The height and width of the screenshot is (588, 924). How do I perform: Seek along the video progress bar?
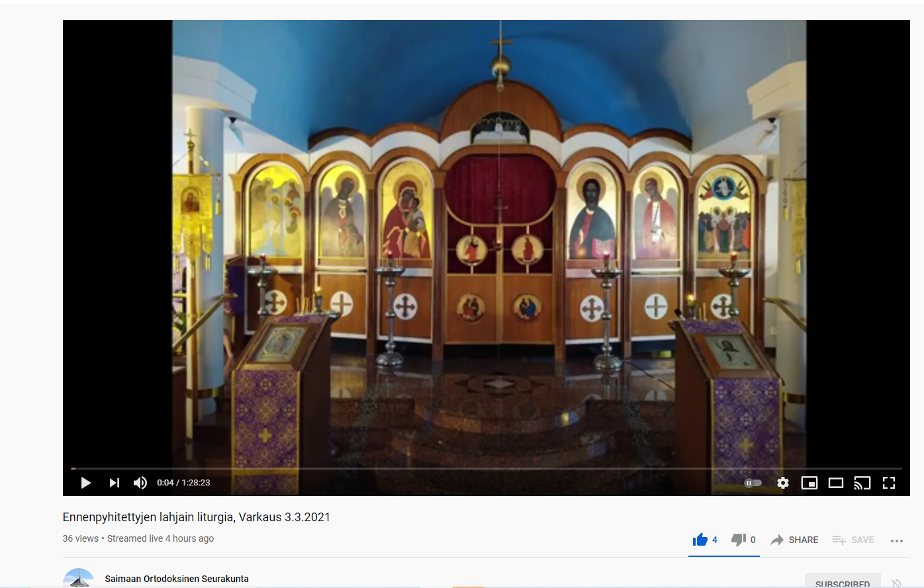[486, 468]
